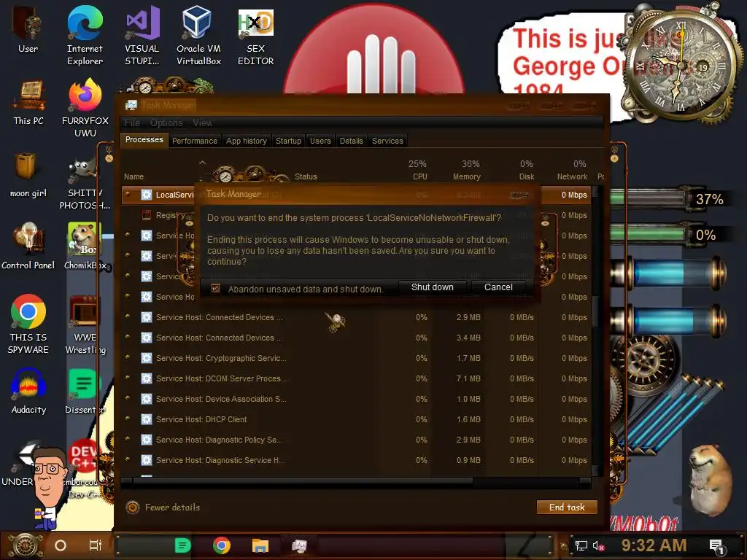Click Shut down in the dialog
747x560 pixels.
[x=432, y=287]
